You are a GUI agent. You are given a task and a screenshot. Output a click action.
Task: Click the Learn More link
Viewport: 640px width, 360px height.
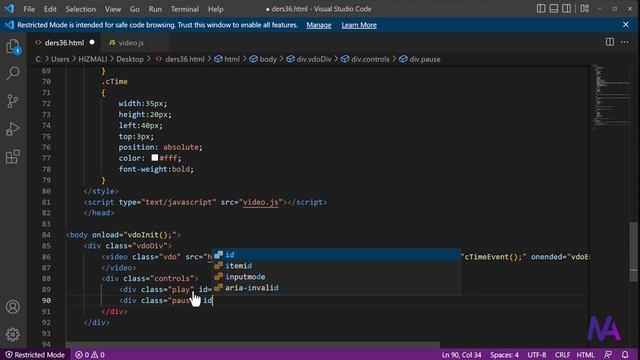[359, 25]
